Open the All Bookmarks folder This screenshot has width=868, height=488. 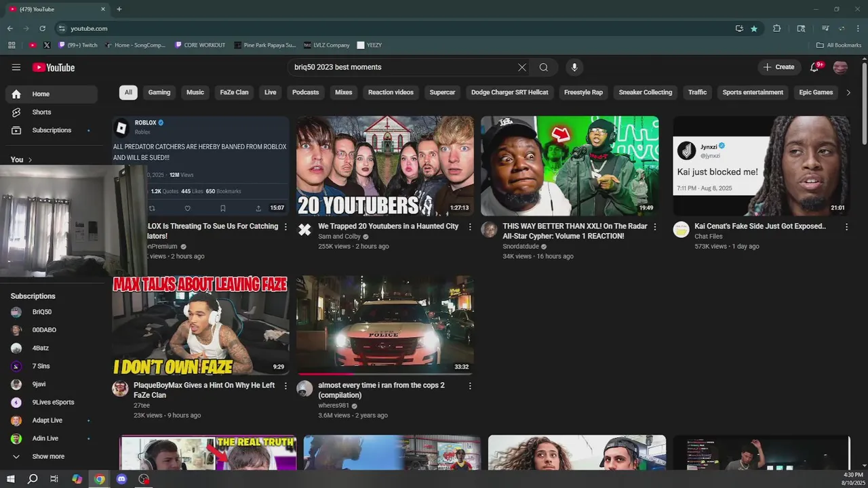click(x=839, y=45)
